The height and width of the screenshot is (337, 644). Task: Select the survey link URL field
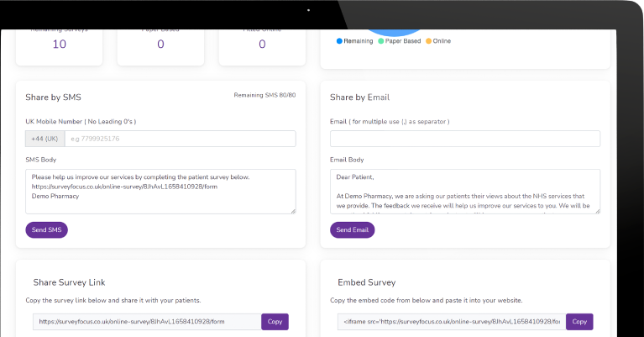point(147,322)
